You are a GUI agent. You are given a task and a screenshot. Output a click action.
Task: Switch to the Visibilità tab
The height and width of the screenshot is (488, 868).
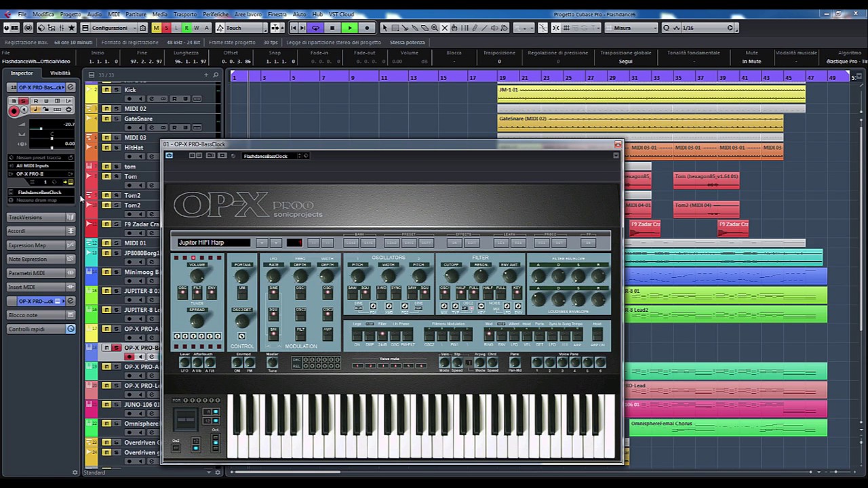point(60,73)
